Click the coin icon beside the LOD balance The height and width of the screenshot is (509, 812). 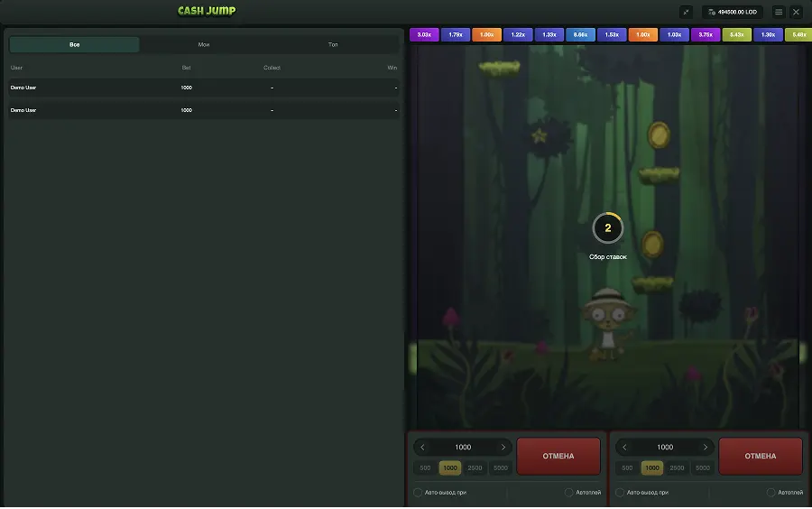(712, 12)
